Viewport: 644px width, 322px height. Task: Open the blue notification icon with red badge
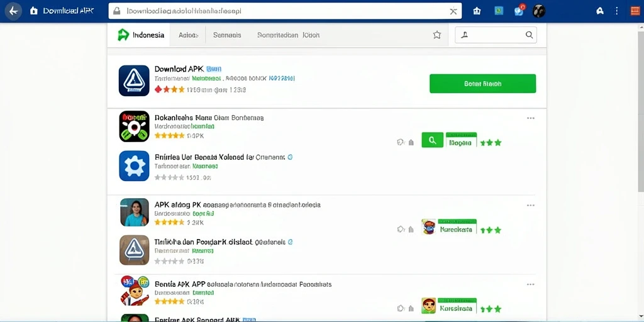click(519, 11)
